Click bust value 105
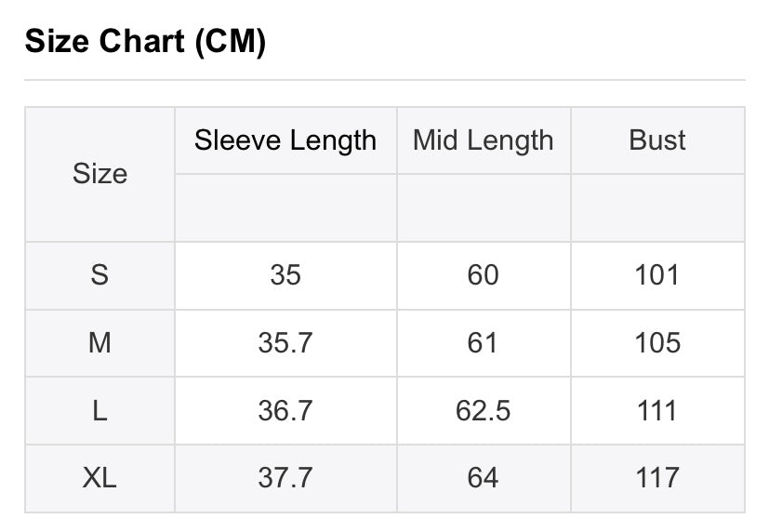Screen dimensions: 769x532 [657, 342]
